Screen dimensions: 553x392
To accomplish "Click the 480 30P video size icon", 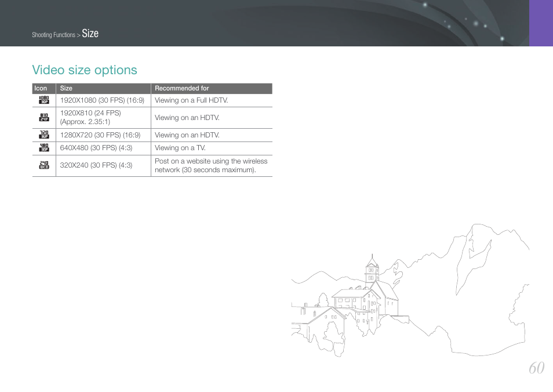I will coord(43,148).
